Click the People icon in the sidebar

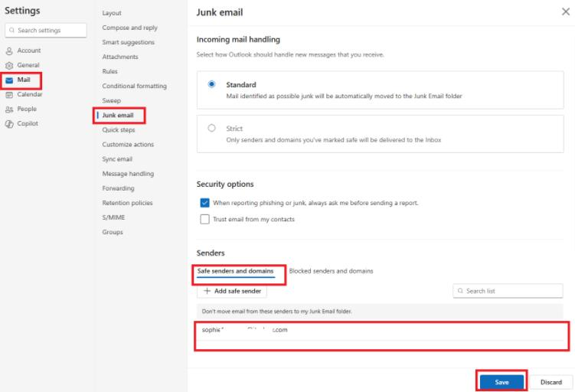9,109
